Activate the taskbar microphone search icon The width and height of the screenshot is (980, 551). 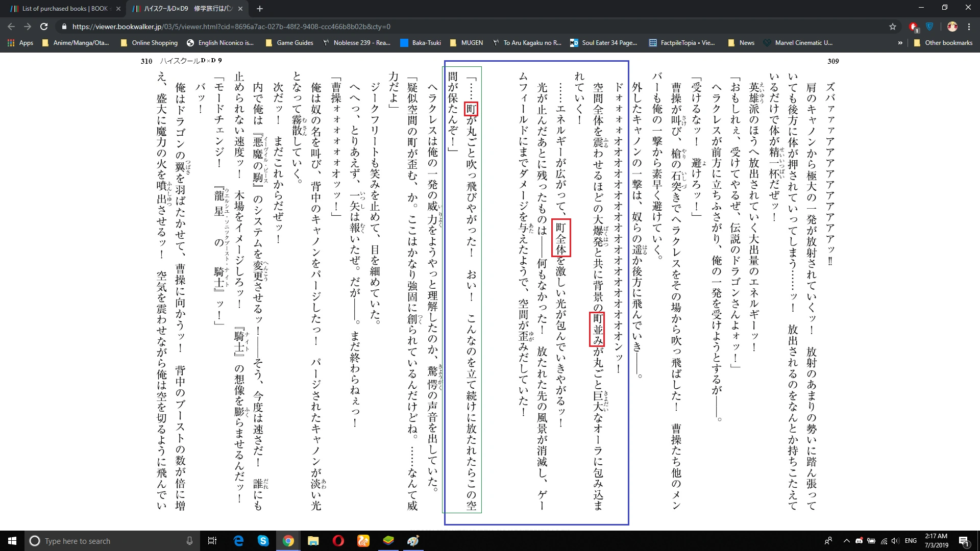click(x=189, y=541)
